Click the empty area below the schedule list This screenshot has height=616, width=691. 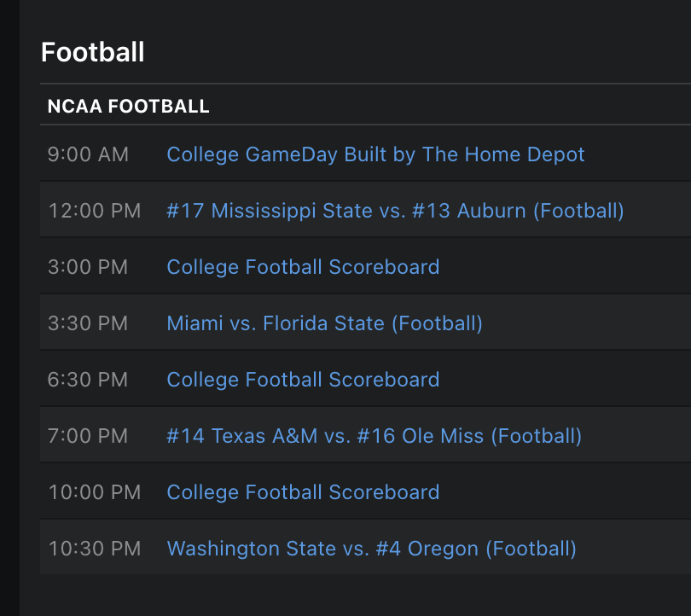[x=358, y=596]
